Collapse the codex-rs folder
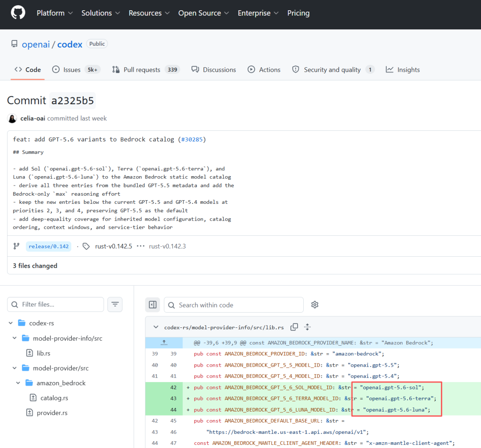This screenshot has height=448, width=481. pyautogui.click(x=11, y=323)
